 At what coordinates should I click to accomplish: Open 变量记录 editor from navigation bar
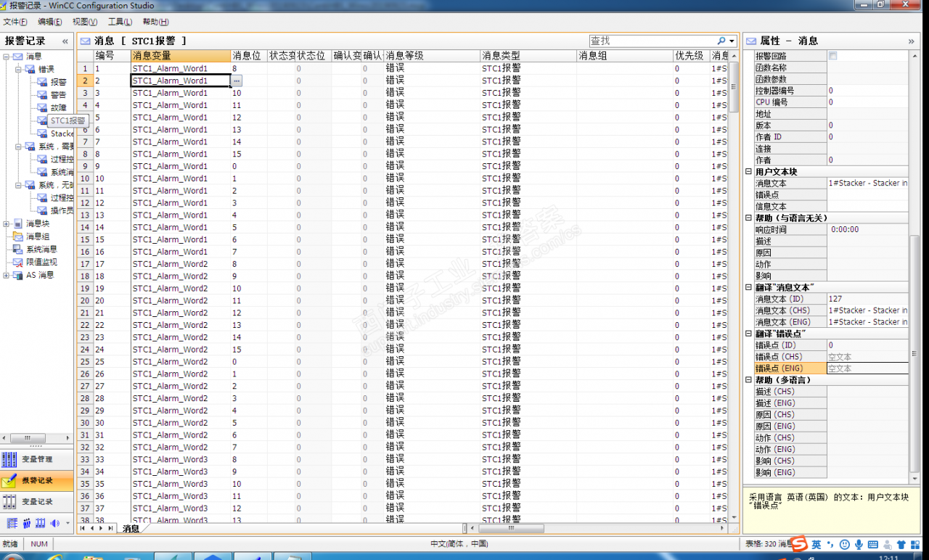point(36,501)
